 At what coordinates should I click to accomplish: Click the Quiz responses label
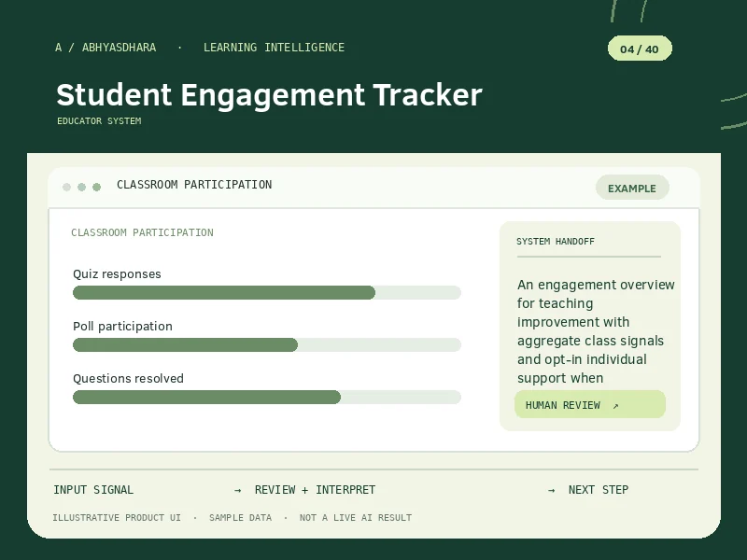tap(117, 273)
